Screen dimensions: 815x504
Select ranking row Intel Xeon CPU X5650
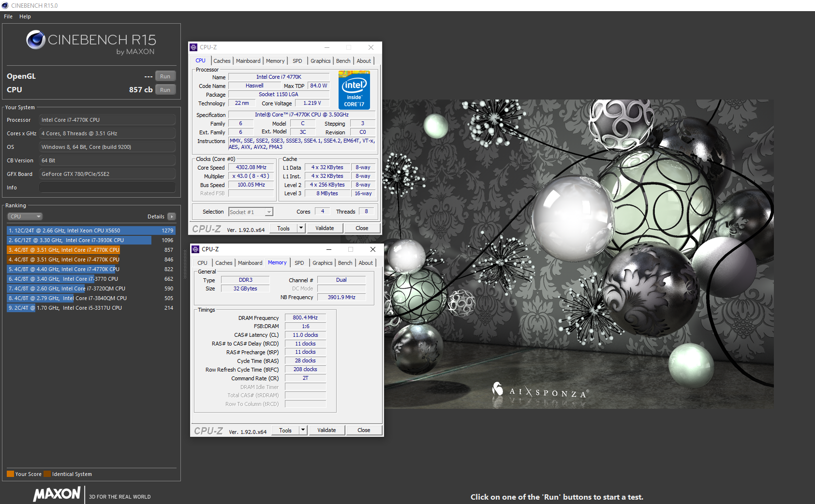point(91,230)
